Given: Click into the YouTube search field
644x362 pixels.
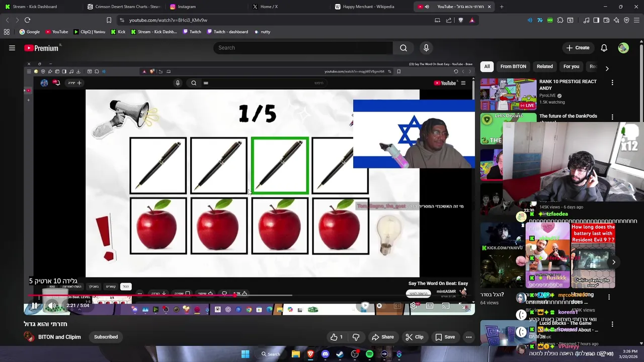Looking at the screenshot, I should pos(303,48).
